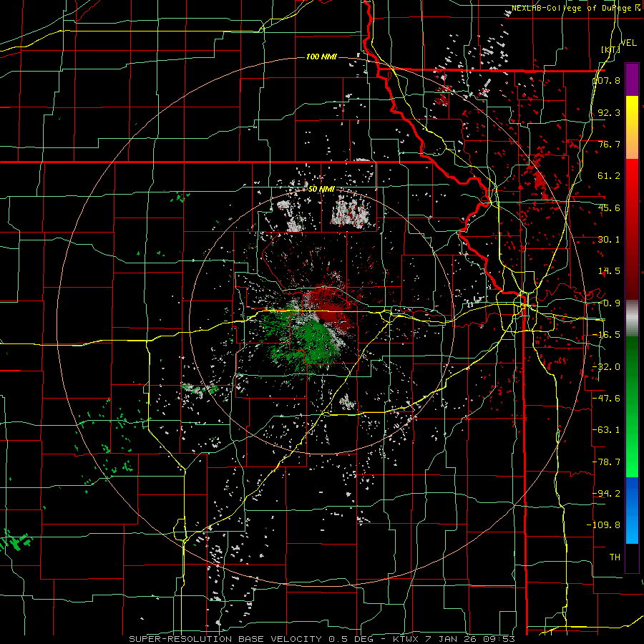Click the -0.9 value on velocity scale
The width and height of the screenshot is (644, 644).
[x=609, y=303]
